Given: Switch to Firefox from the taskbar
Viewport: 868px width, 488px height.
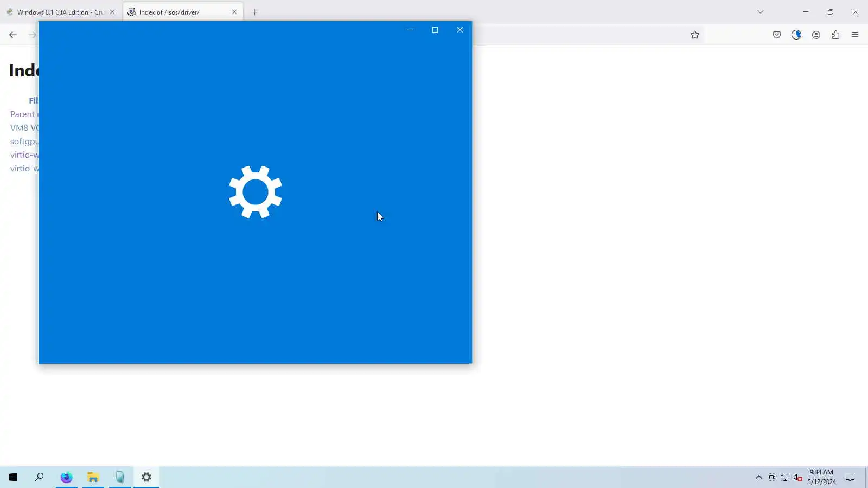Looking at the screenshot, I should click(66, 477).
